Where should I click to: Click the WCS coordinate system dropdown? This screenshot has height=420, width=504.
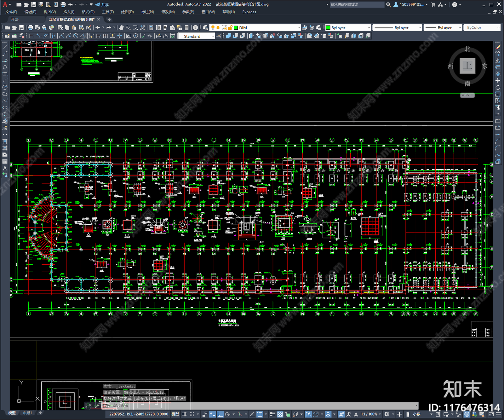(x=467, y=95)
